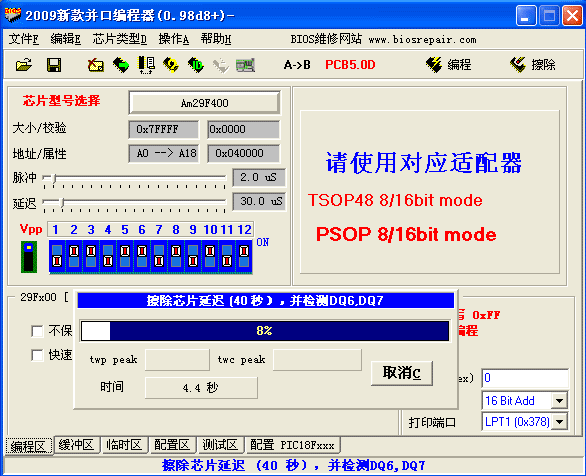Click the yellow chip icon with red X
This screenshot has height=476, width=586.
(x=96, y=65)
